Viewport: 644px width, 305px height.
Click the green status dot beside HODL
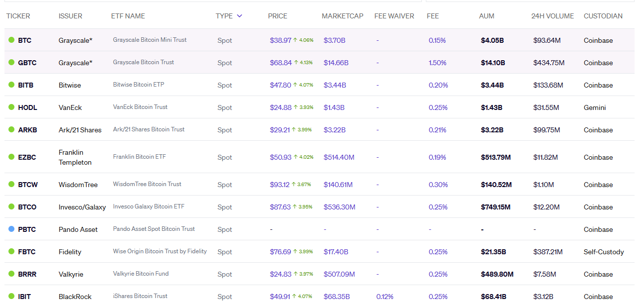11,107
